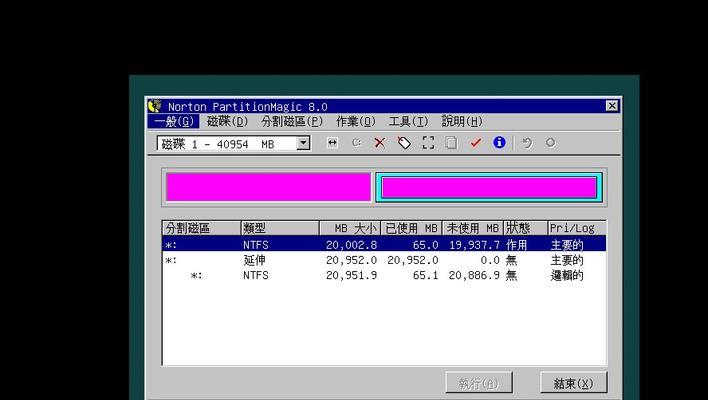Select the magenta logical partition in cyan frame
This screenshot has width=708, height=400.
tap(489, 187)
